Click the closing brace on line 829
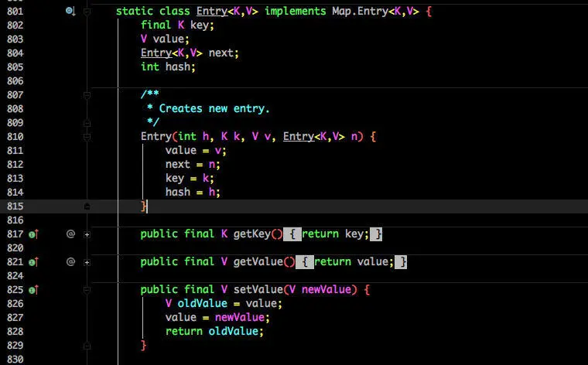This screenshot has width=588, height=365. coord(143,345)
